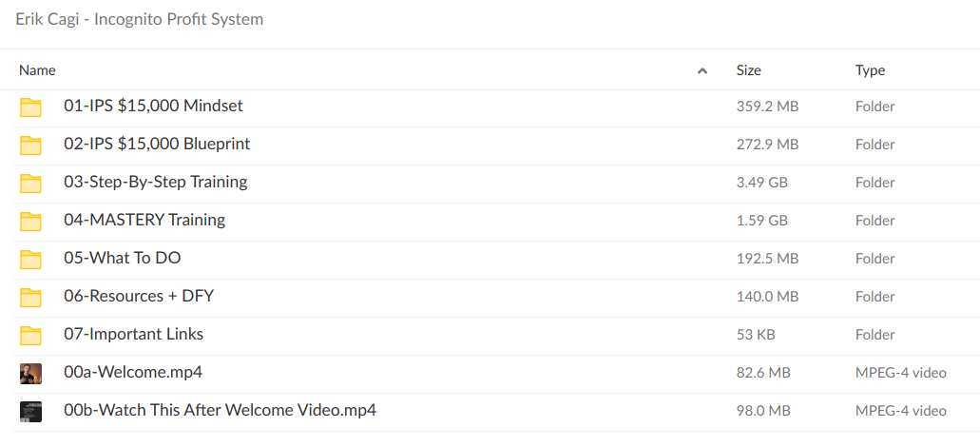
Task: Select folder icon beside 05-What To DO
Action: click(x=31, y=259)
